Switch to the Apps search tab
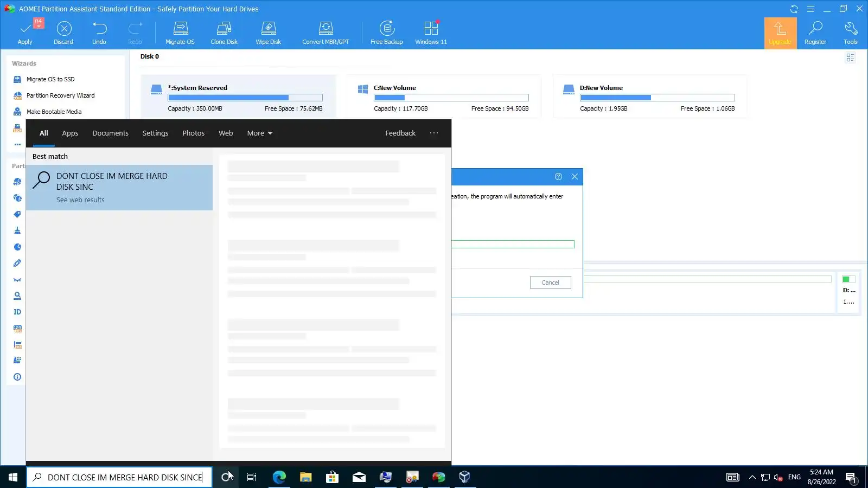Image resolution: width=868 pixels, height=488 pixels. click(x=70, y=133)
